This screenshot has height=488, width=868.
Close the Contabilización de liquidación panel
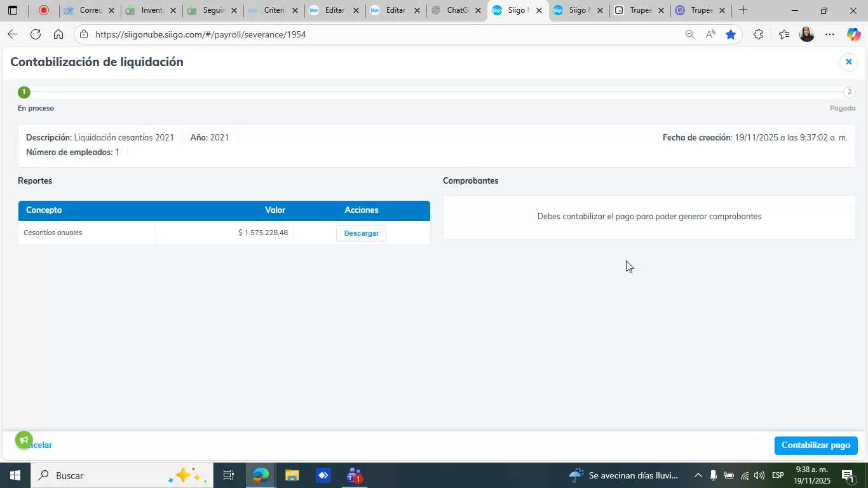[x=848, y=62]
